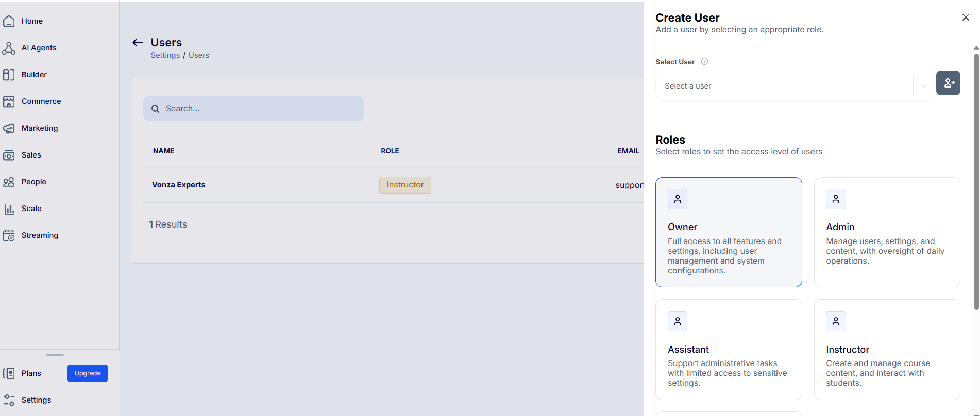Click the Home icon in sidebar

(9, 21)
